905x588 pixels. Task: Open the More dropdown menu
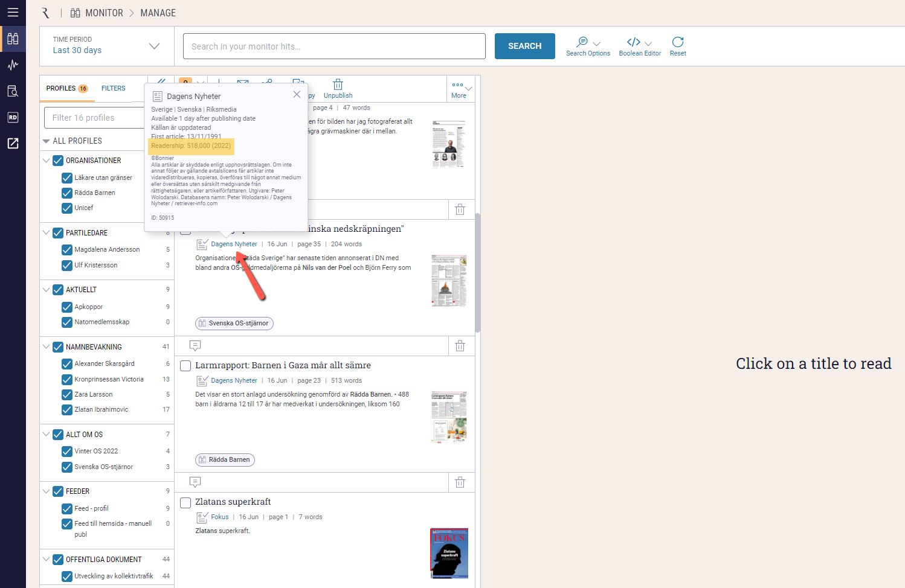coord(461,89)
